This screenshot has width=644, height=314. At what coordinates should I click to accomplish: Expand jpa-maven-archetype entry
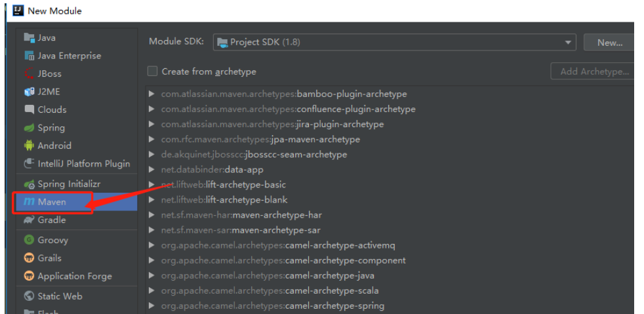point(151,140)
